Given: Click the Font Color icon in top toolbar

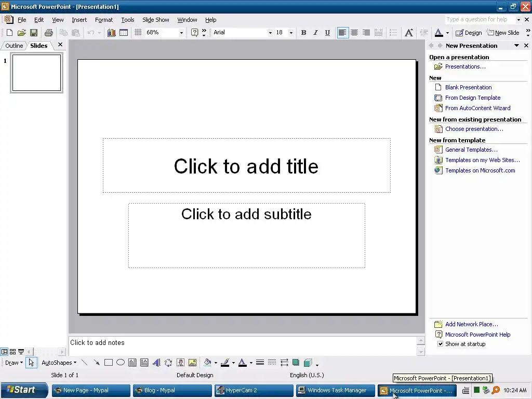Looking at the screenshot, I should point(438,33).
